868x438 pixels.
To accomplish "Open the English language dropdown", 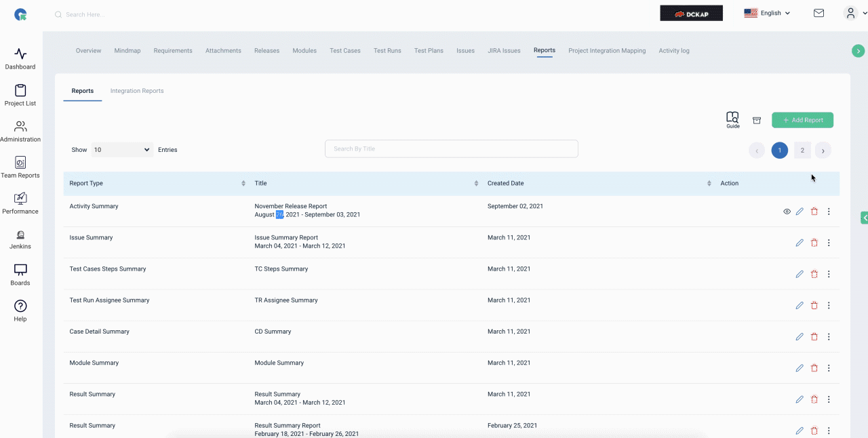I will pos(767,13).
